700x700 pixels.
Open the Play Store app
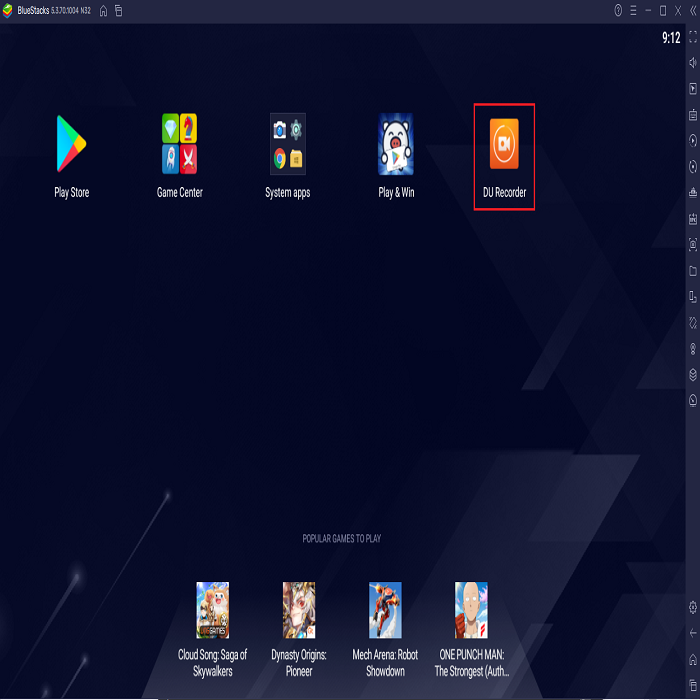click(71, 144)
